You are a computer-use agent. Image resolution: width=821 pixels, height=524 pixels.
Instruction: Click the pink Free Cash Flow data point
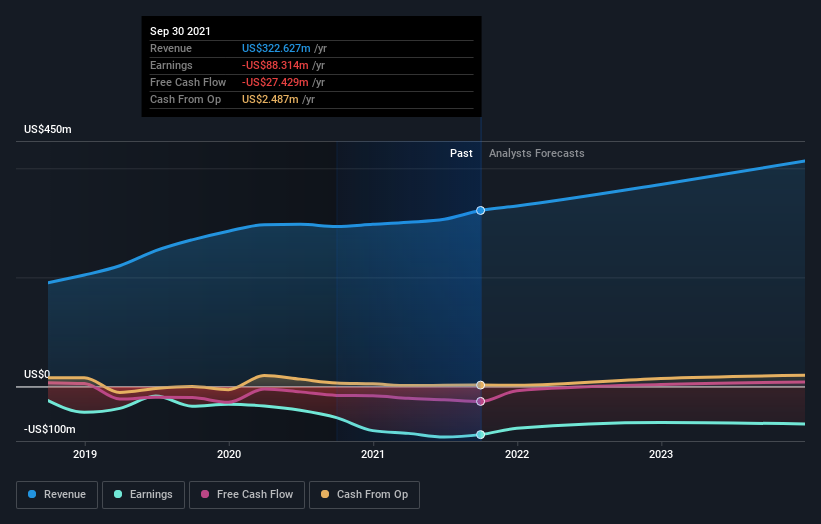[480, 402]
